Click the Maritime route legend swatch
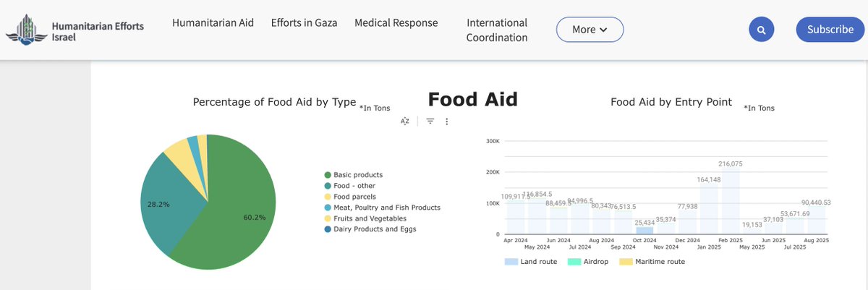 point(626,261)
